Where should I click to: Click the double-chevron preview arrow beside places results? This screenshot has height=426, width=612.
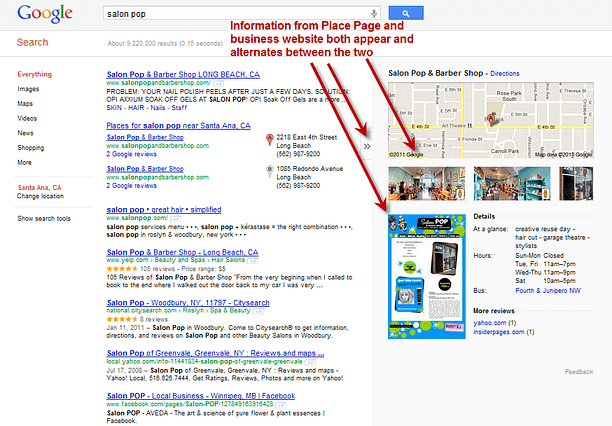(367, 146)
